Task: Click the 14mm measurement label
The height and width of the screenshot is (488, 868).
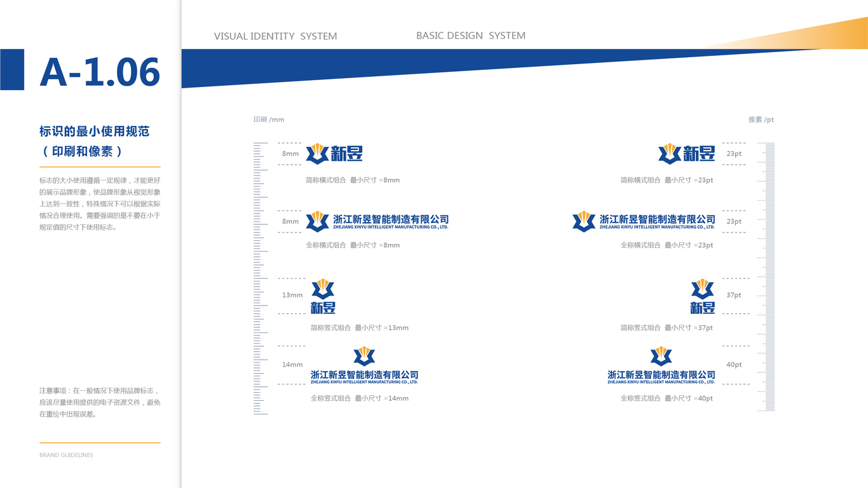Action: (292, 365)
